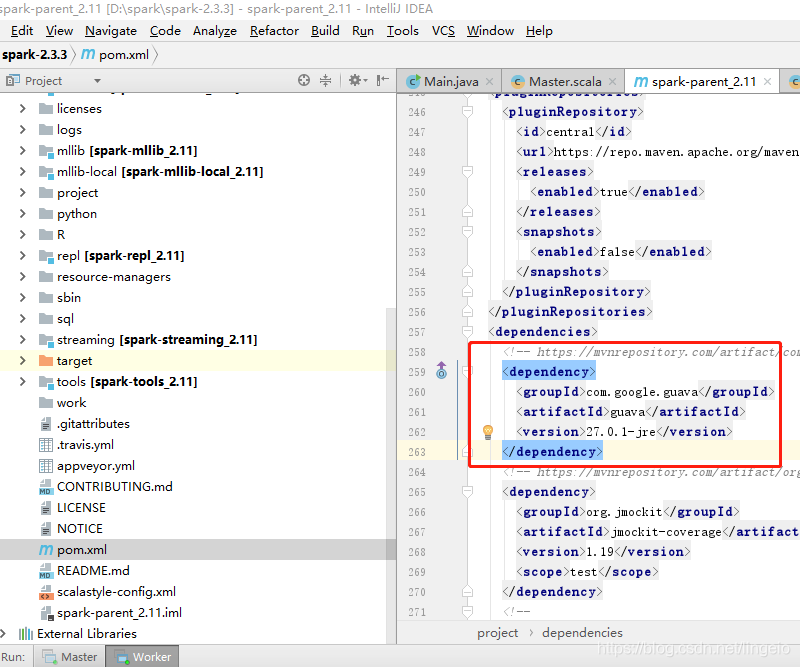Expand the resource-managers folder
Viewport: 800px width, 667px height.
(22, 277)
